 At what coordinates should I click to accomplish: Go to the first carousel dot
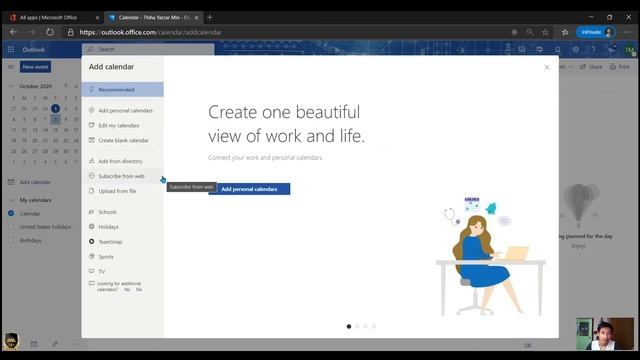tap(349, 326)
